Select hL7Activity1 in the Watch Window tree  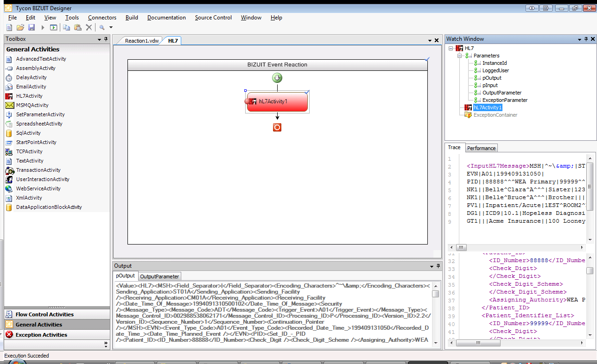click(488, 107)
